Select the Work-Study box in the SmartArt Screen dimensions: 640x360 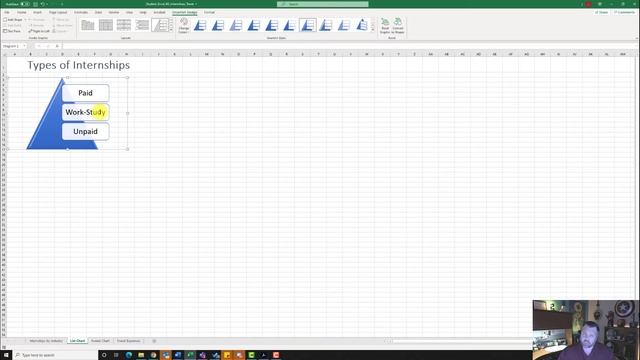85,112
